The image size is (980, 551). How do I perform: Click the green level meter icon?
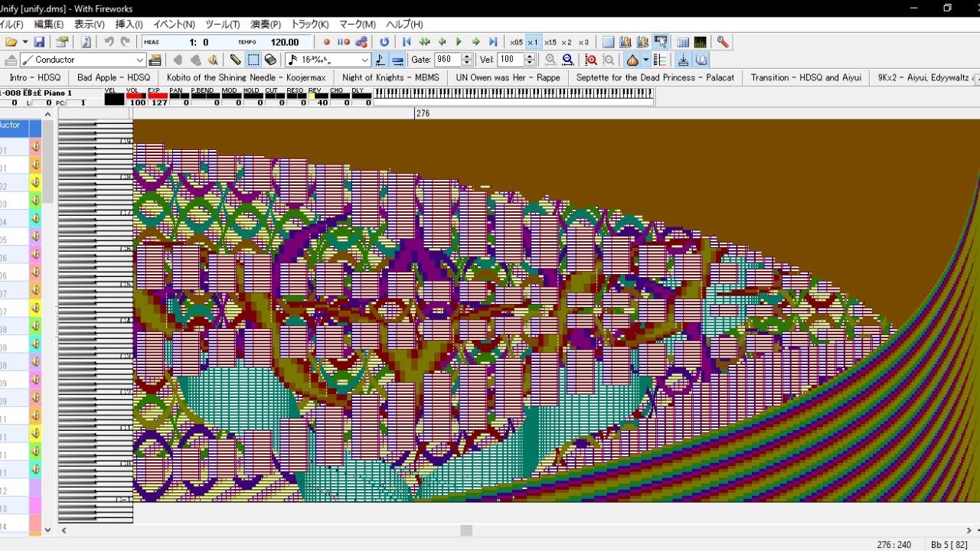click(x=701, y=42)
